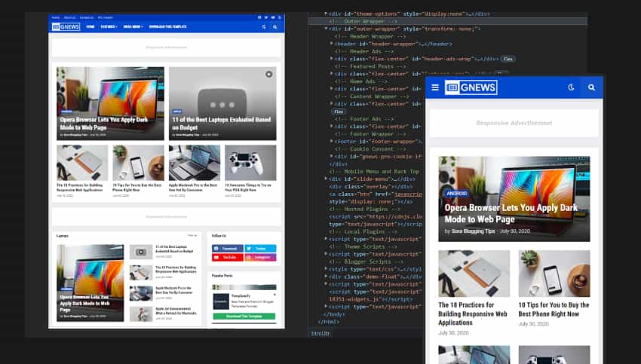
Task: Follow on YouTube button in sidebar
Action: click(227, 258)
